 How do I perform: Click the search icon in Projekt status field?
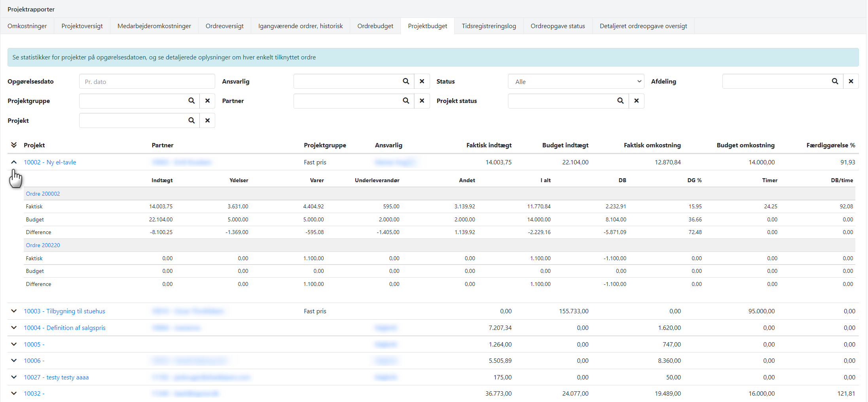pyautogui.click(x=620, y=101)
